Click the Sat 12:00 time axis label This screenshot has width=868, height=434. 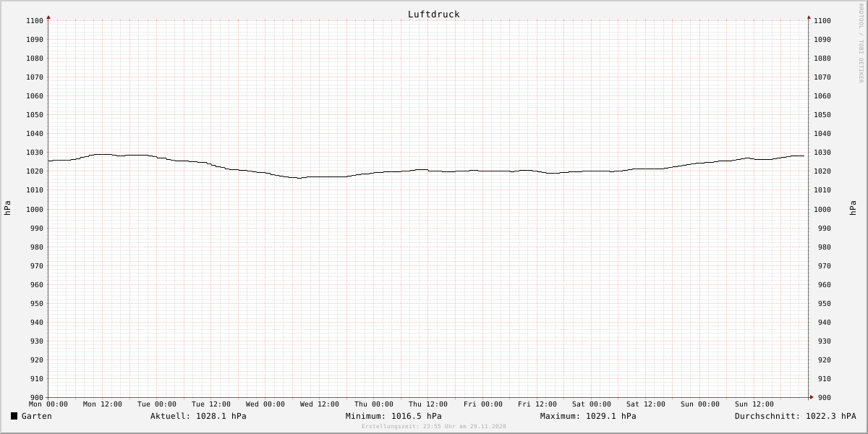[x=646, y=404]
